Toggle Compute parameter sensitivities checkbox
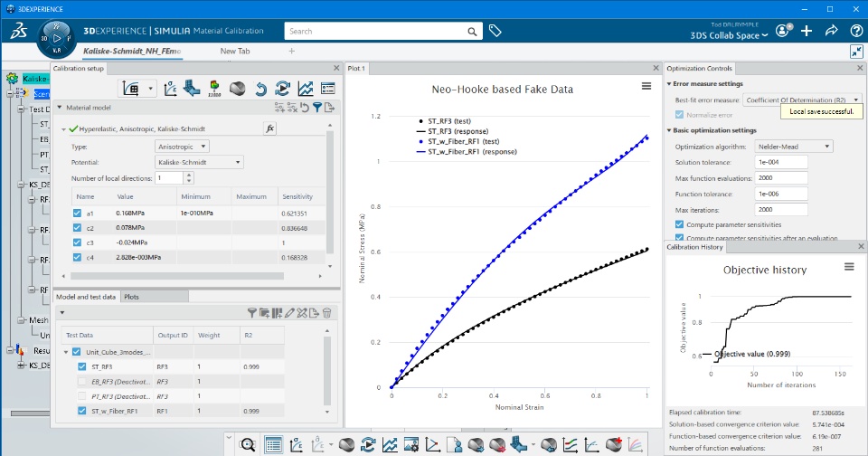868x456 pixels. [679, 224]
